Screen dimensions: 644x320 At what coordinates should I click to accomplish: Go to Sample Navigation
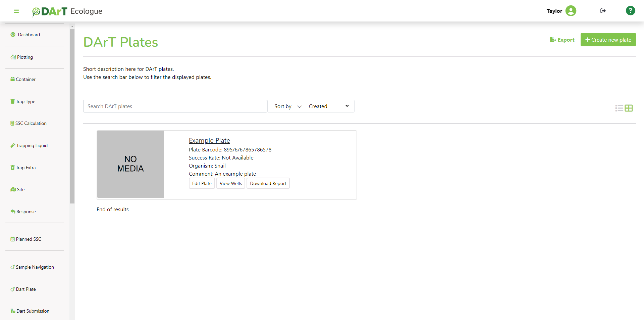pyautogui.click(x=35, y=267)
